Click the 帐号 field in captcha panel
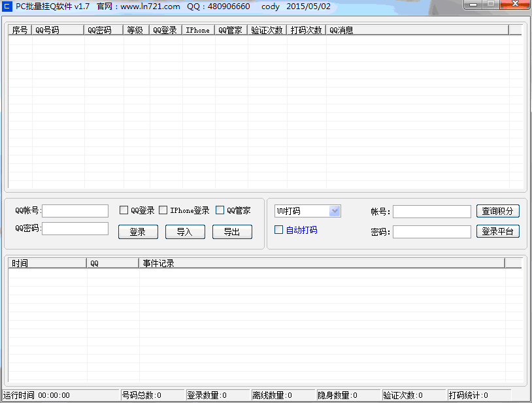Viewport: 532px width, 403px height. pyautogui.click(x=432, y=211)
